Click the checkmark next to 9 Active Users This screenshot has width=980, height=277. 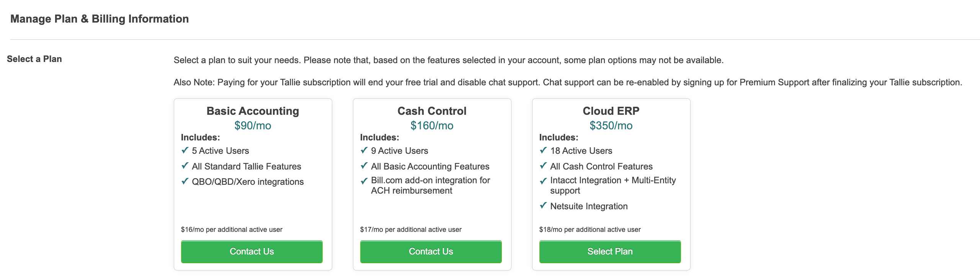(364, 150)
